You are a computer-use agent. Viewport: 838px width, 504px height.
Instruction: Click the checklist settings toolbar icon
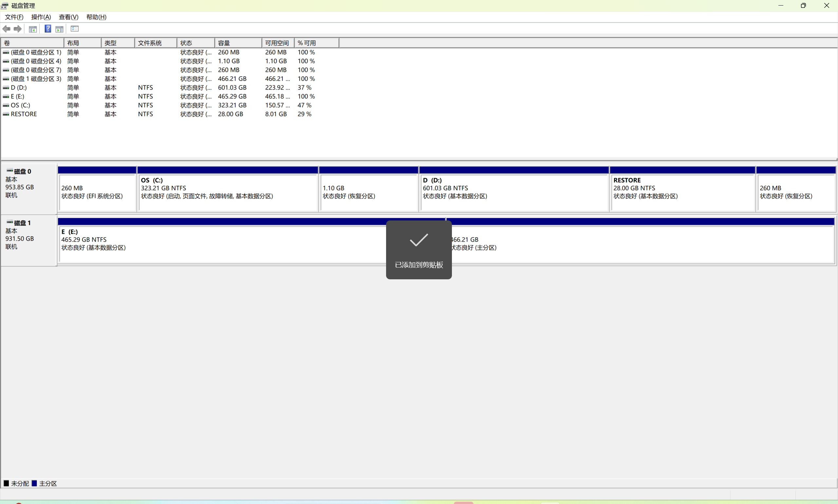(x=75, y=29)
